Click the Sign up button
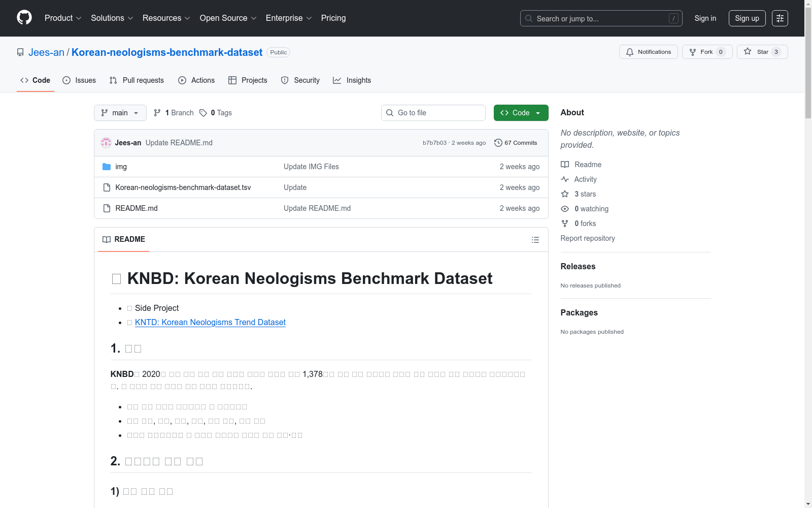Viewport: 812px width, 508px height. tap(747, 18)
